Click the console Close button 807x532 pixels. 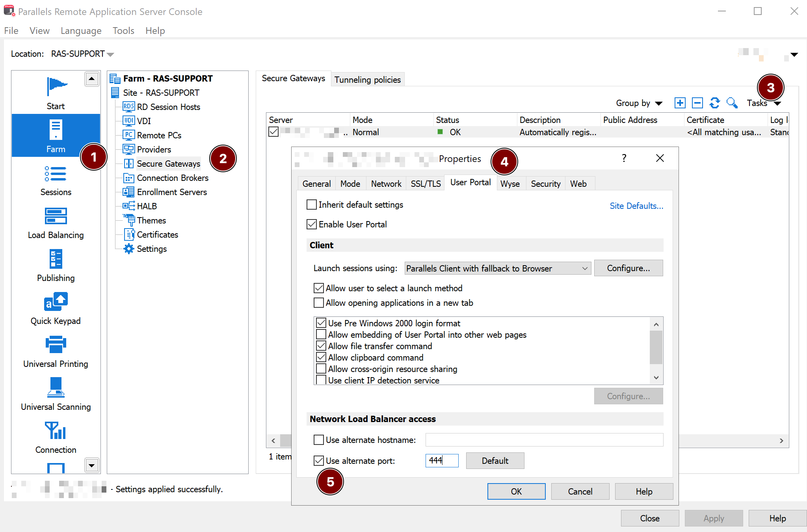pyautogui.click(x=650, y=518)
